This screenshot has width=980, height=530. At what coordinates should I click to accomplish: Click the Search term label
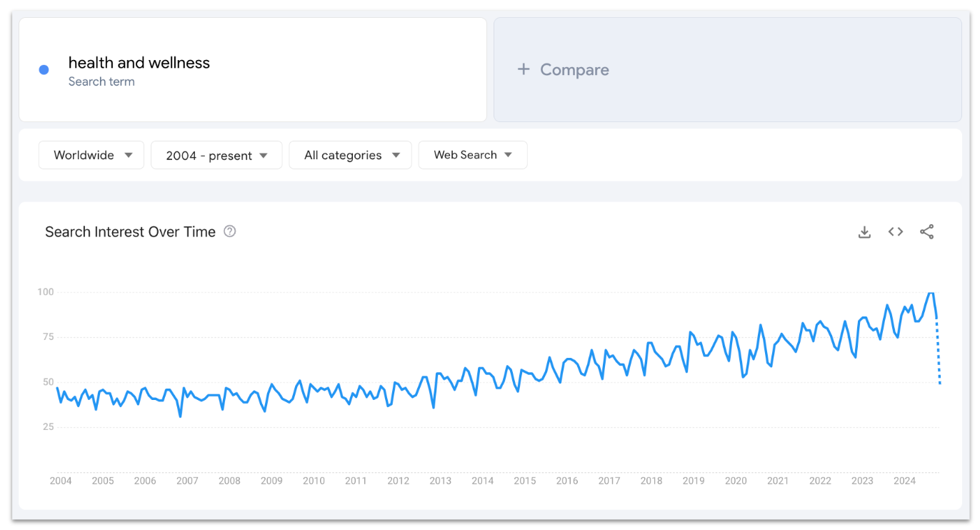(101, 81)
